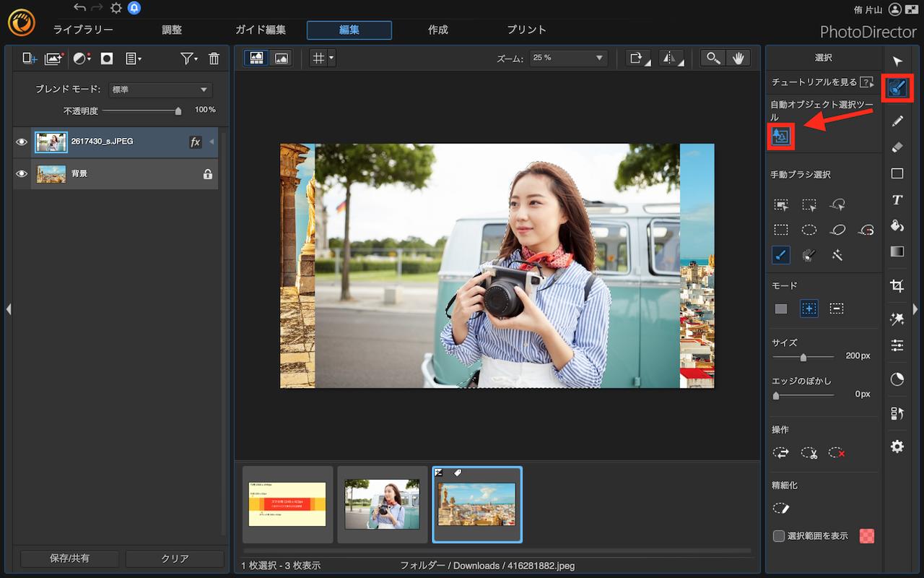Select the Paint Bucket fill tool
The height and width of the screenshot is (578, 924).
(897, 226)
